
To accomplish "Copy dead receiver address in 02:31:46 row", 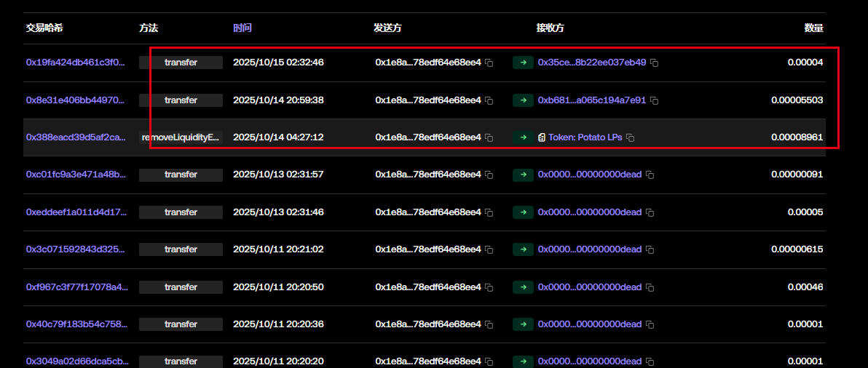I will pos(650,212).
